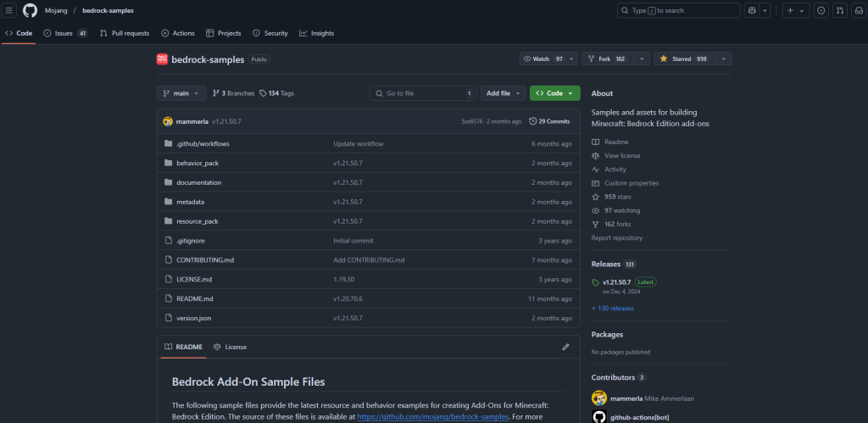This screenshot has width=868, height=423.
Task: Switch to the License tab
Action: pos(230,347)
